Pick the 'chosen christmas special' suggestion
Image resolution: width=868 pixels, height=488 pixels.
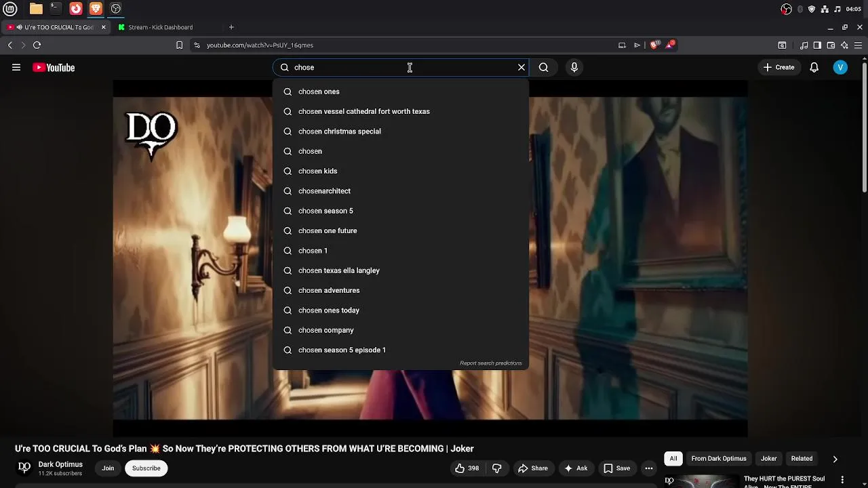[x=401, y=131]
